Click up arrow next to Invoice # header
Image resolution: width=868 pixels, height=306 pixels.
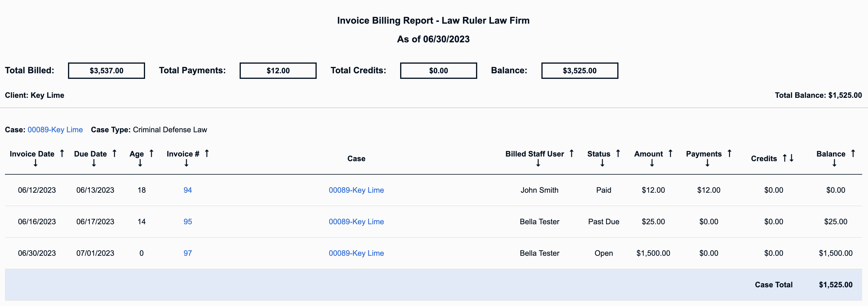click(x=207, y=153)
